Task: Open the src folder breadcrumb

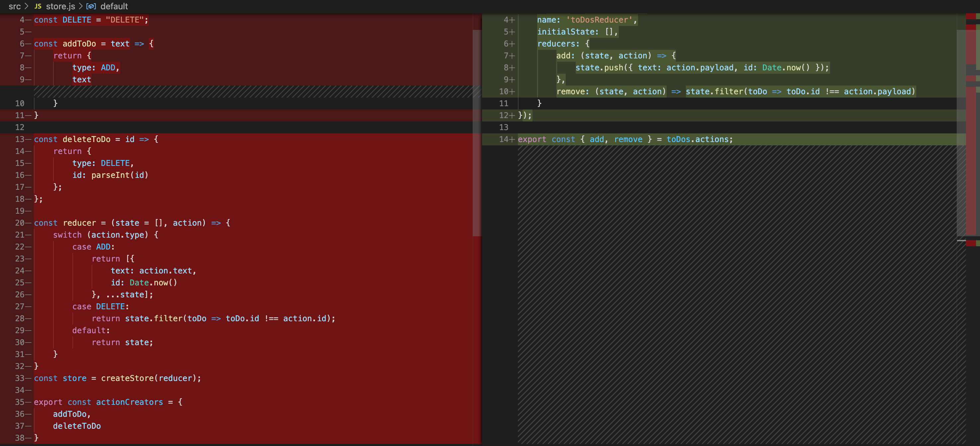Action: [x=15, y=6]
